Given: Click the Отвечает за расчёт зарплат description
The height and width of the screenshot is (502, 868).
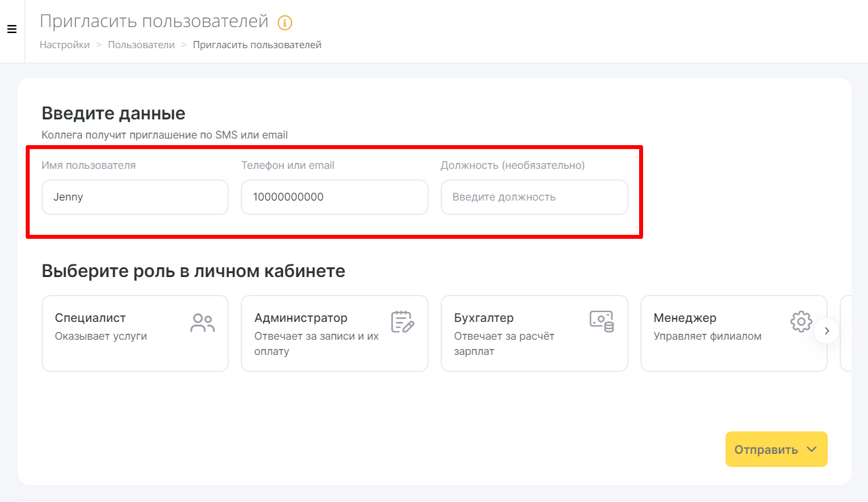Looking at the screenshot, I should [505, 344].
